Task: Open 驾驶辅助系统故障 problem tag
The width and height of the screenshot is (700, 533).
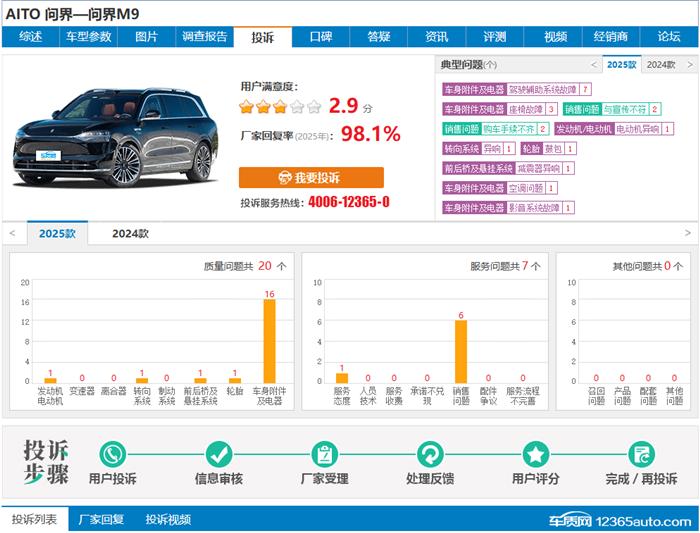Action: click(517, 89)
